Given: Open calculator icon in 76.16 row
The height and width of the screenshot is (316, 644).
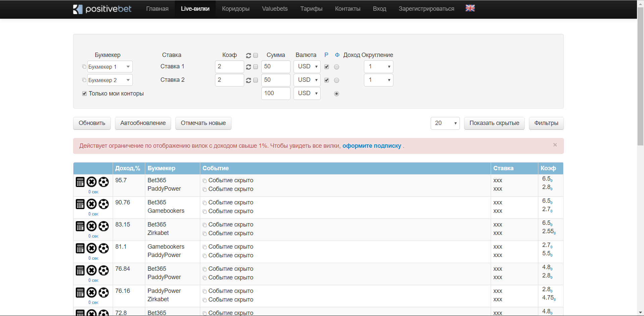Looking at the screenshot, I should [80, 293].
